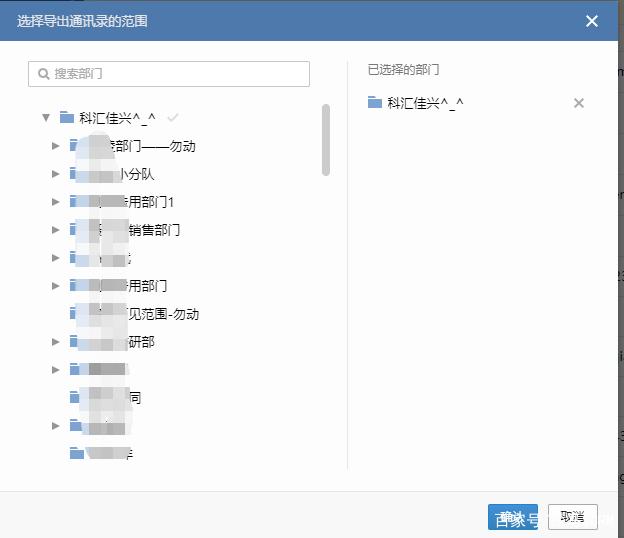Viewport: 624px width, 538px height.
Task: Click folder icon beside 已选择 科汇佳兴^_^
Action: [x=375, y=103]
